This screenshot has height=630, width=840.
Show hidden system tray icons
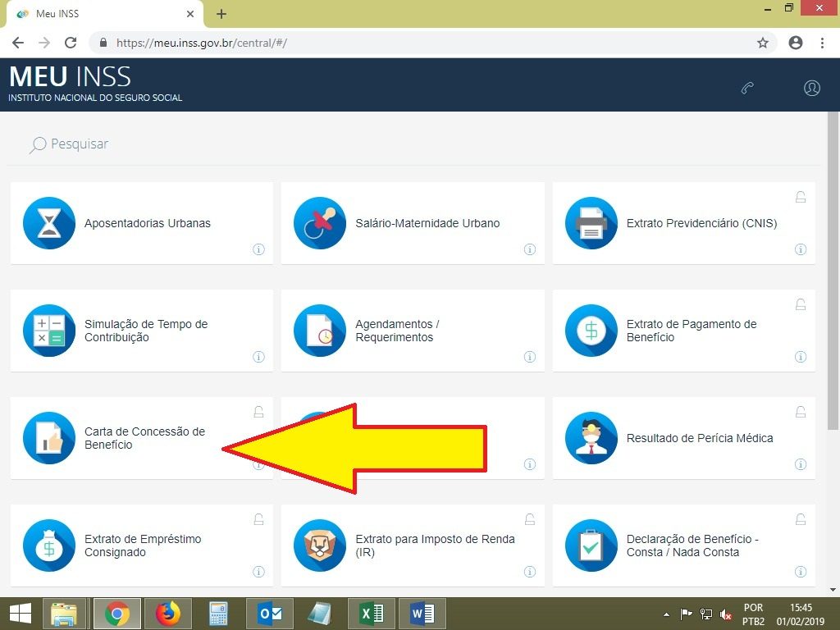(x=666, y=614)
